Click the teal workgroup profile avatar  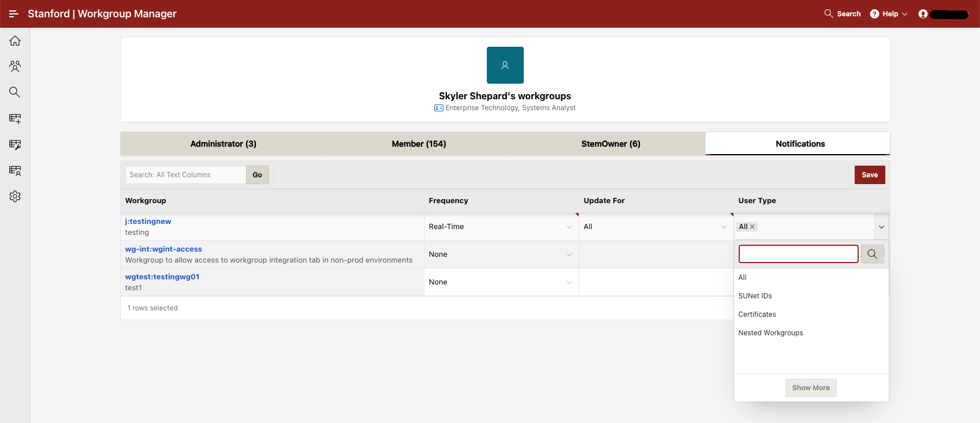coord(505,65)
